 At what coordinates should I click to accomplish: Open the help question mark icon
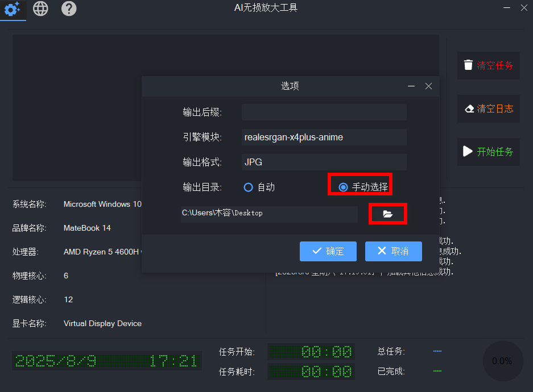click(69, 9)
